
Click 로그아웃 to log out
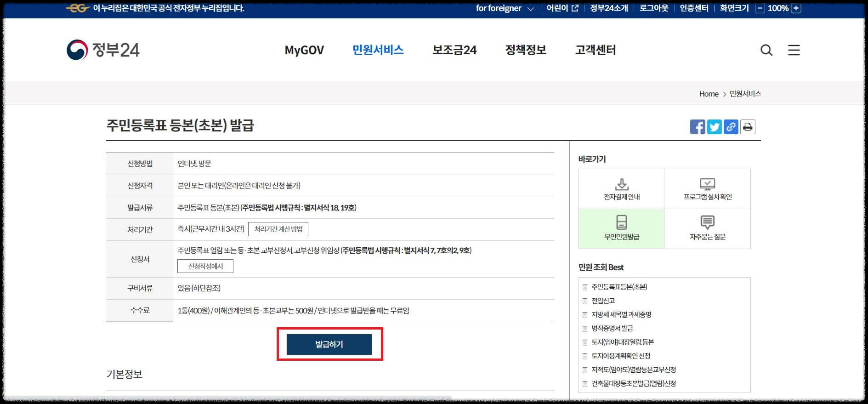(x=654, y=8)
